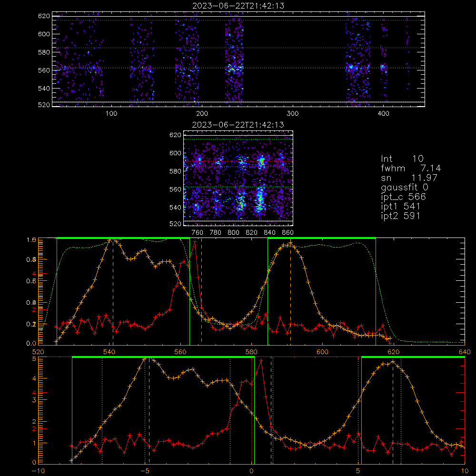The width and height of the screenshot is (476, 476).
Task: Click the y-axis label 5 of bottom plot
Action: pyautogui.click(x=34, y=359)
